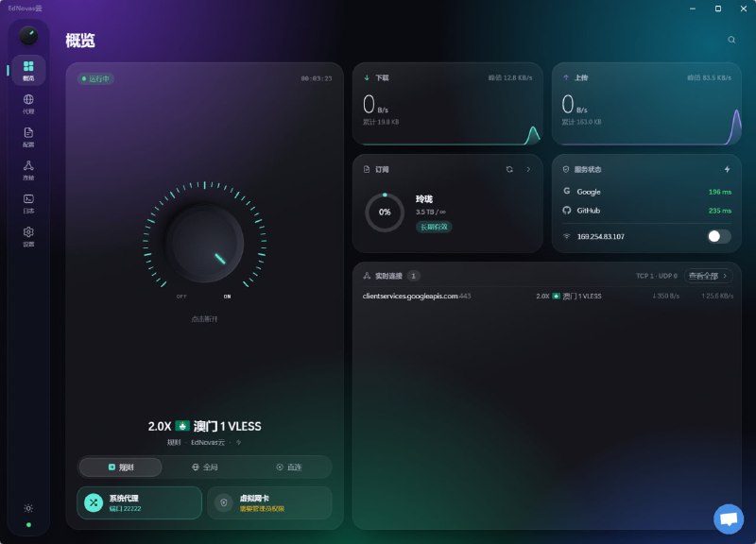
Task: Click the 169.254.83.107 IP address text
Action: [601, 236]
